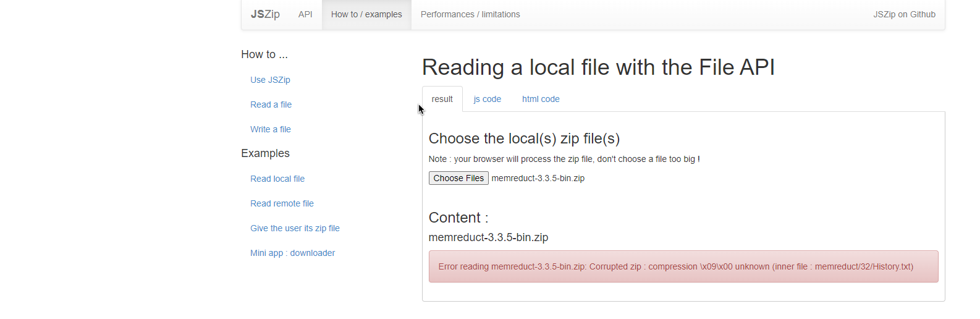Screen dimensions: 980x319
Task: Open Performances / limitations page
Action: click(470, 14)
